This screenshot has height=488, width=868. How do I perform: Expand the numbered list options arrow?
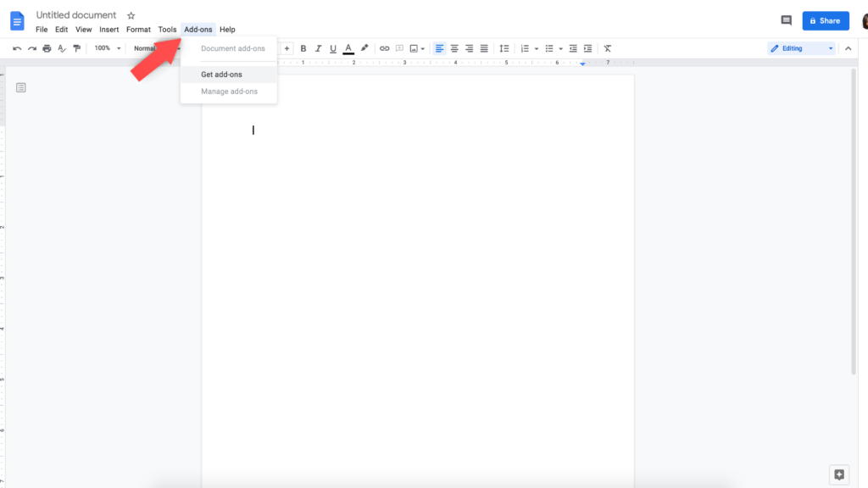coord(537,48)
